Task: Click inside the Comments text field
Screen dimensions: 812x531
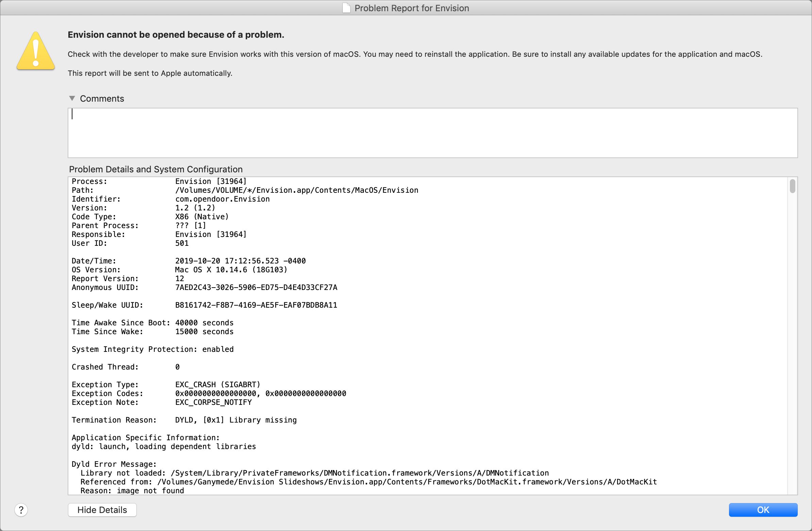Action: pos(432,133)
